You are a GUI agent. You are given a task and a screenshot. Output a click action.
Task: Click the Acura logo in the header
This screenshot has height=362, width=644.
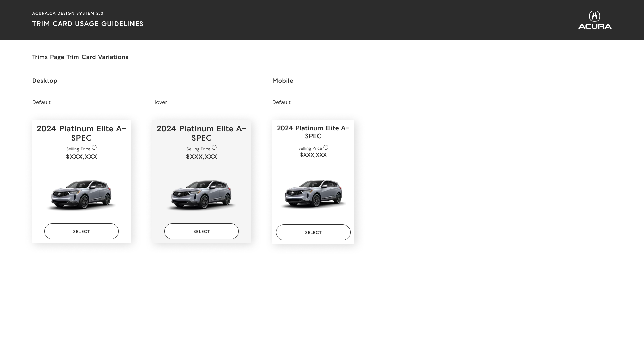point(595,20)
